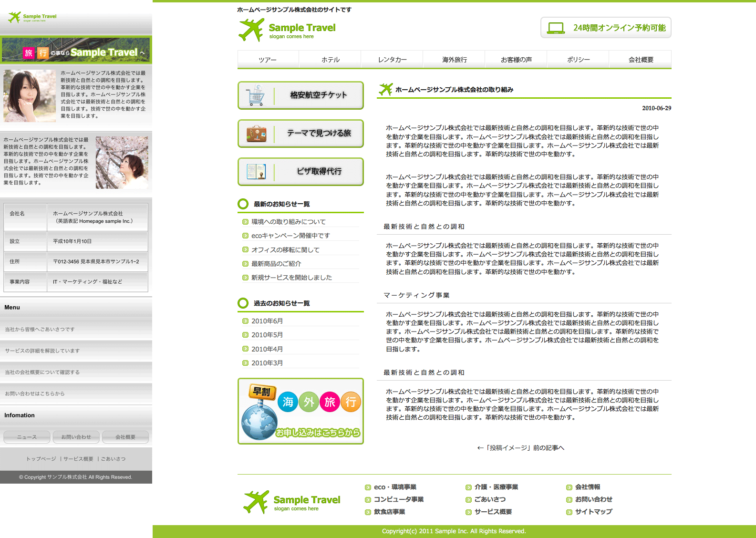Select the レンタカー navigation tab
This screenshot has width=756, height=538.
click(392, 60)
